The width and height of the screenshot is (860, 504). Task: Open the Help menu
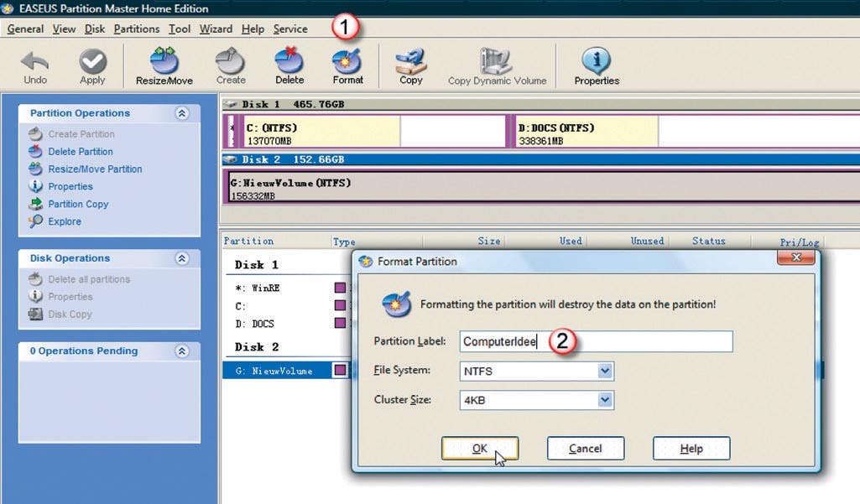tap(253, 29)
